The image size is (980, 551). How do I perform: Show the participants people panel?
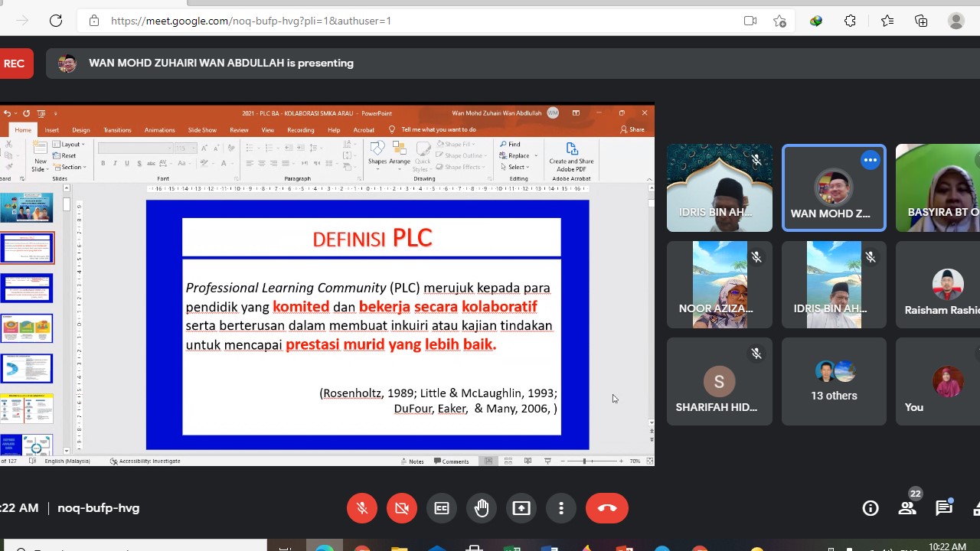tap(907, 508)
